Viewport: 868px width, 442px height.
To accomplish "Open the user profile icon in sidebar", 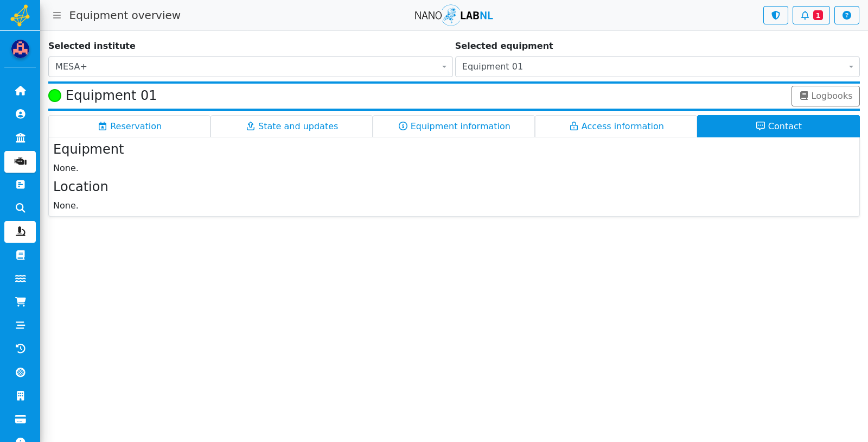I will click(x=20, y=114).
